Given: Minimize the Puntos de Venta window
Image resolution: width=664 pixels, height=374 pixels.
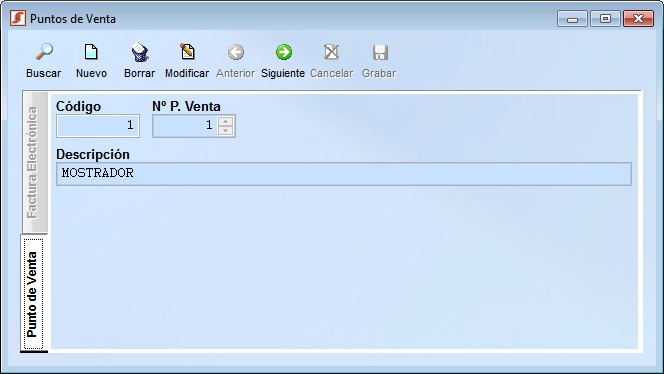Looking at the screenshot, I should click(x=572, y=19).
